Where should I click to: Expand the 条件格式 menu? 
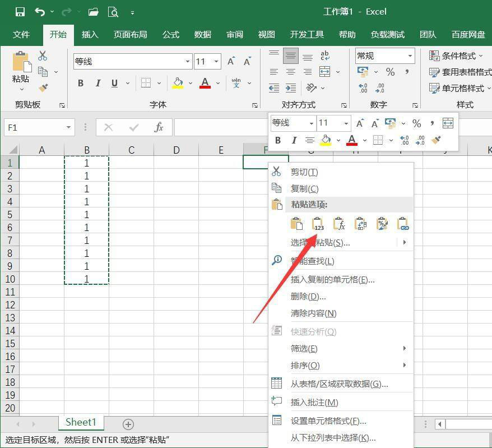tap(456, 56)
